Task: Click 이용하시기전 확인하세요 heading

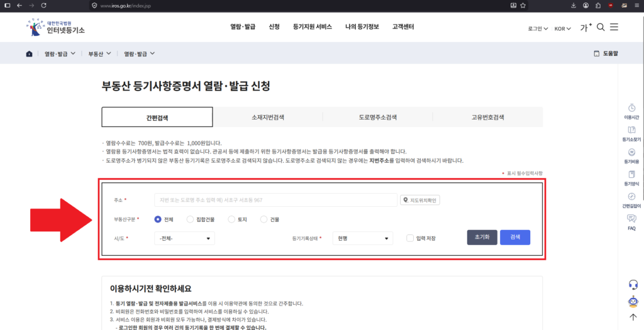Action: (151, 288)
